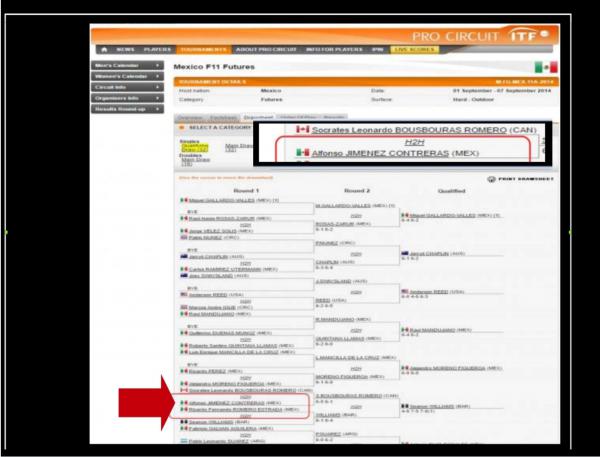Expand the Women's Calendar sidebar menu

128,75
